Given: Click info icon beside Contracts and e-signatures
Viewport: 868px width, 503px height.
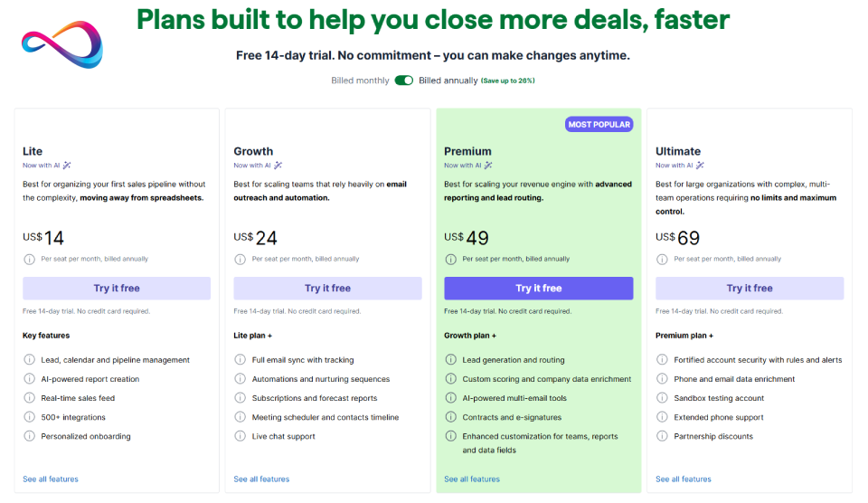Looking at the screenshot, I should [x=450, y=417].
